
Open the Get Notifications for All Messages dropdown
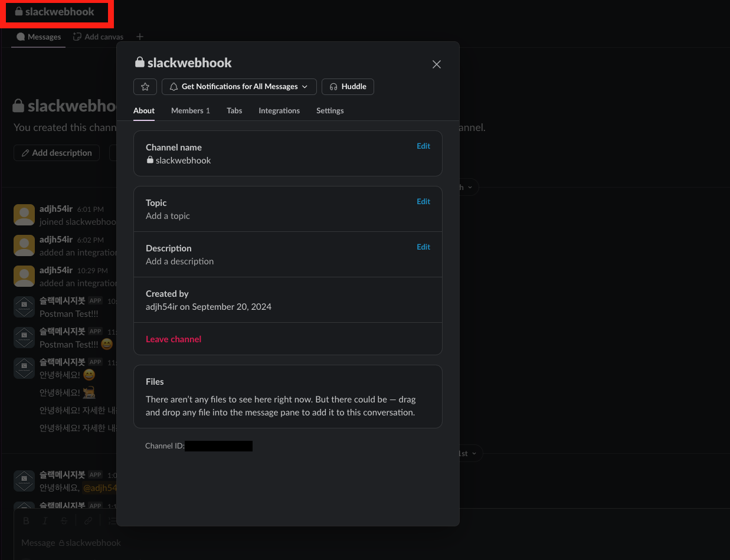coord(239,87)
